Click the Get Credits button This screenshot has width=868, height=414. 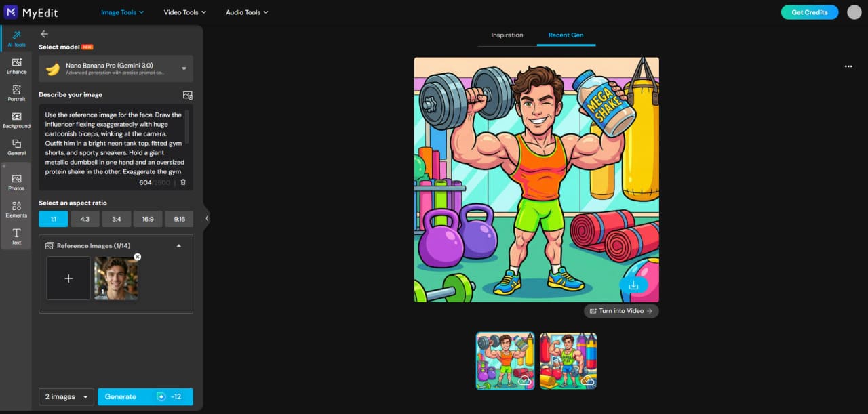[810, 12]
